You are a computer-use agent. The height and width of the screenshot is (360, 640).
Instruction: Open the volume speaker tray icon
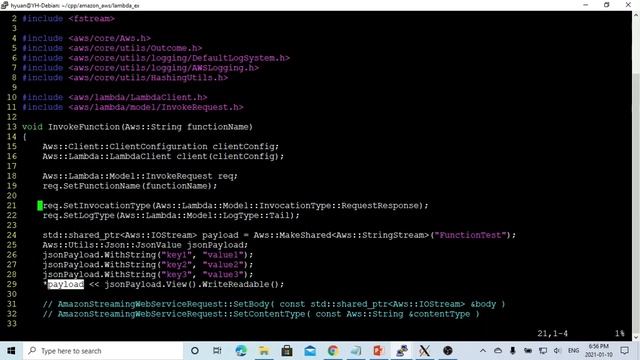[x=558, y=351]
